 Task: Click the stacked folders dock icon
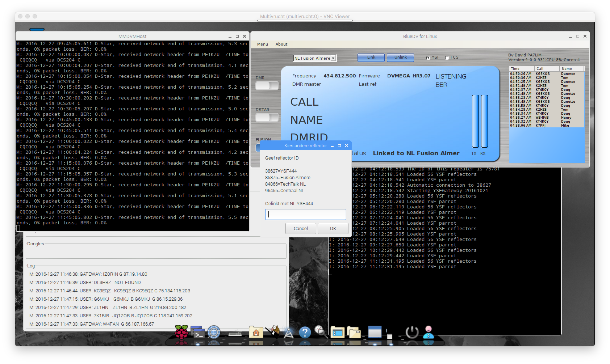pyautogui.click(x=354, y=332)
